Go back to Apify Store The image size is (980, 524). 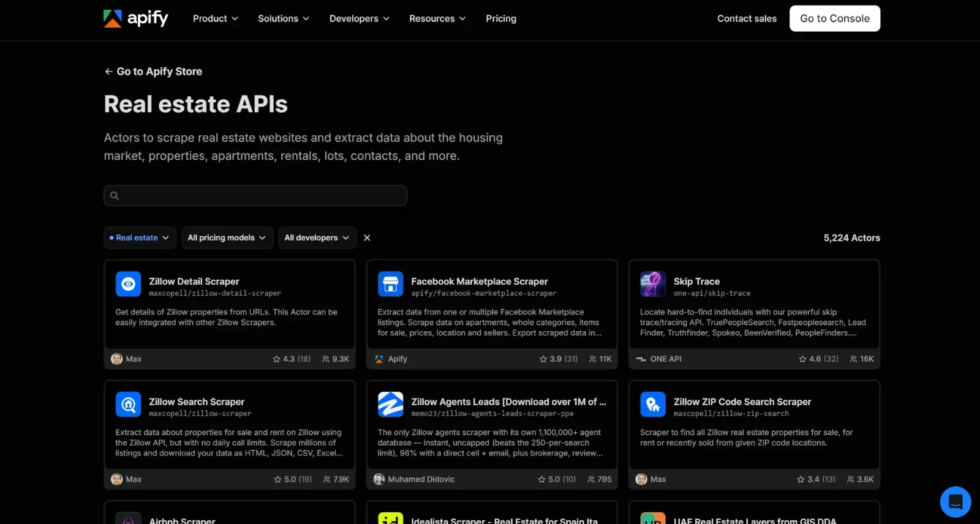tap(153, 72)
